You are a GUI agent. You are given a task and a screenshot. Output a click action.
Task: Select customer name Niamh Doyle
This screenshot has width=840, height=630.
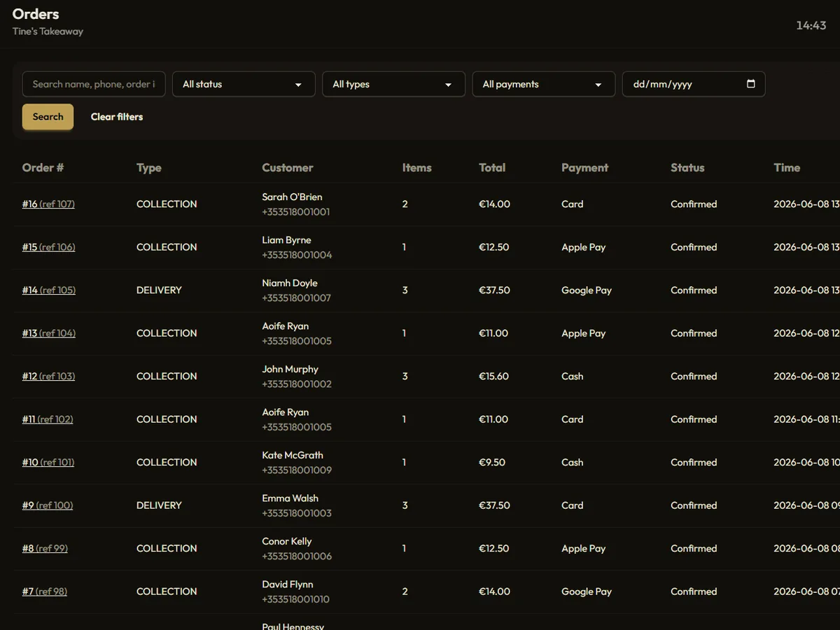click(x=290, y=283)
